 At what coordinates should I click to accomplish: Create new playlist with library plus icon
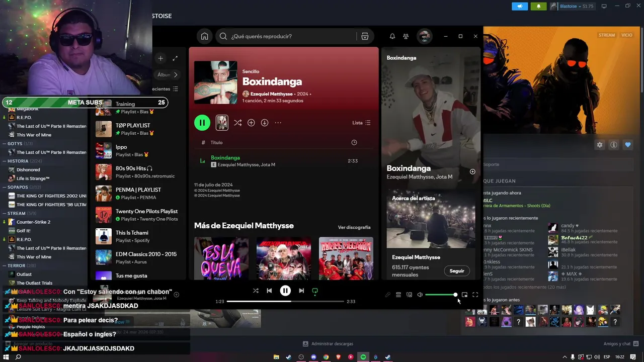(x=160, y=58)
